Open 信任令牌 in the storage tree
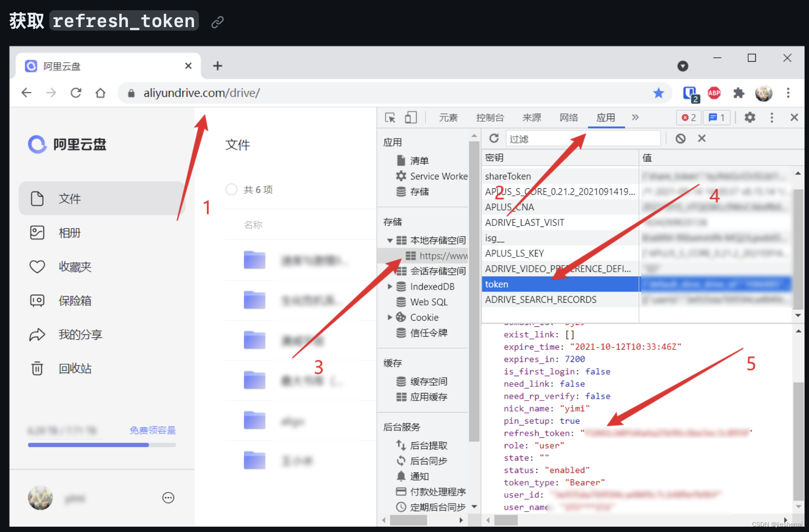This screenshot has height=532, width=809. [422, 333]
